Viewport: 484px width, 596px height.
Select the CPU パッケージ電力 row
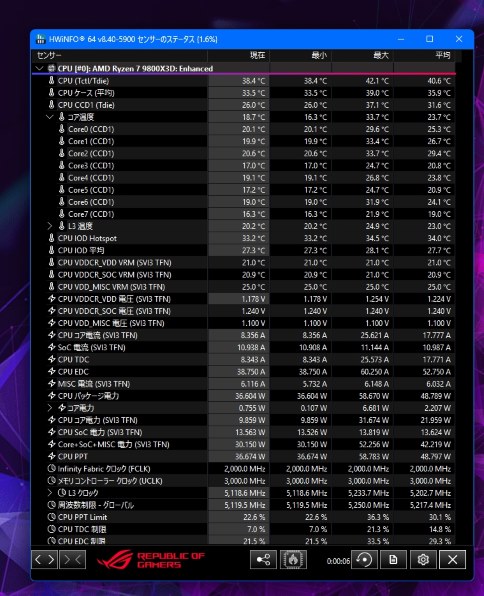tap(244, 396)
